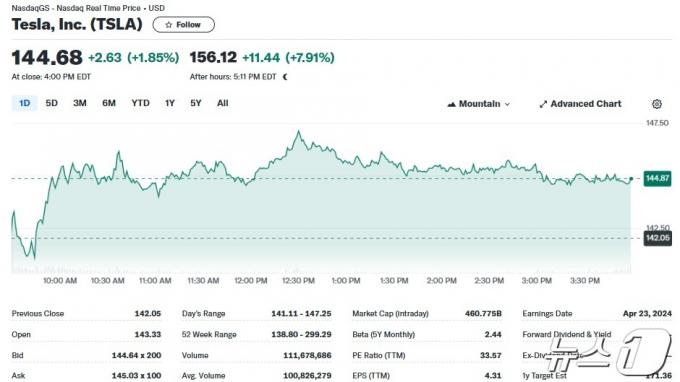
Task: Click the 1:00 PM axis label
Action: point(346,281)
